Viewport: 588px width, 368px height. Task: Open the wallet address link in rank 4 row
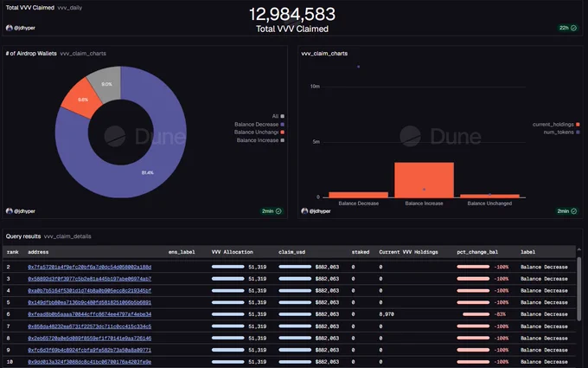[90, 291]
